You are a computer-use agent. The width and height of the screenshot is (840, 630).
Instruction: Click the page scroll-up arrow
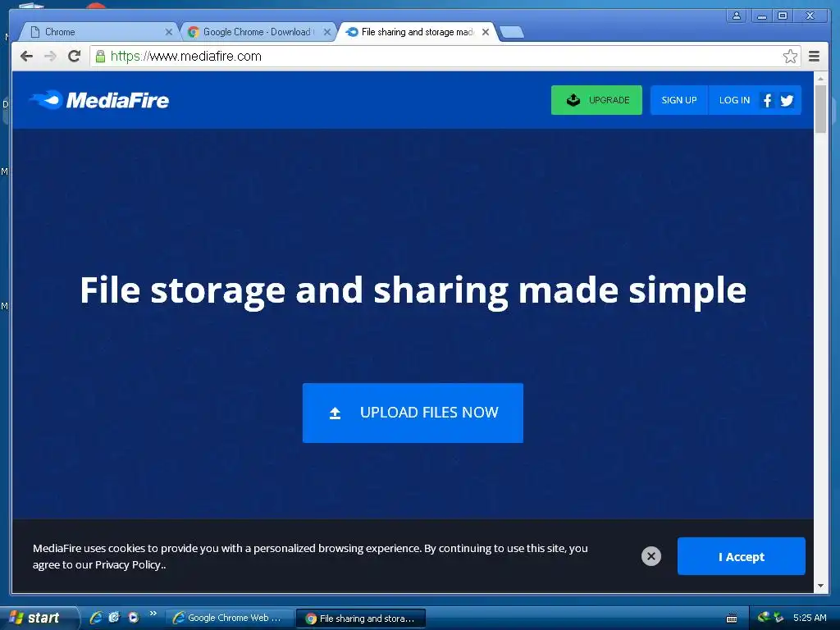click(x=820, y=79)
